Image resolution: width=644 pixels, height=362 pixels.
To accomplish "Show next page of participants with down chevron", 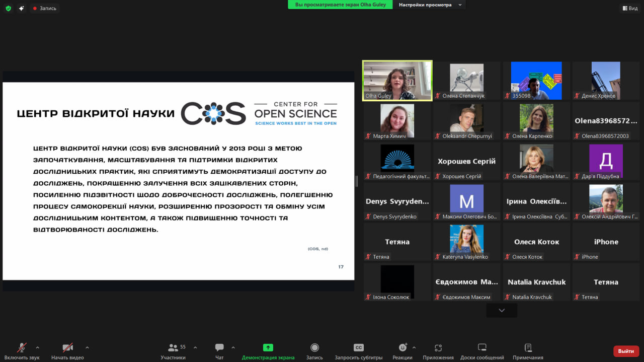I will pos(502,311).
